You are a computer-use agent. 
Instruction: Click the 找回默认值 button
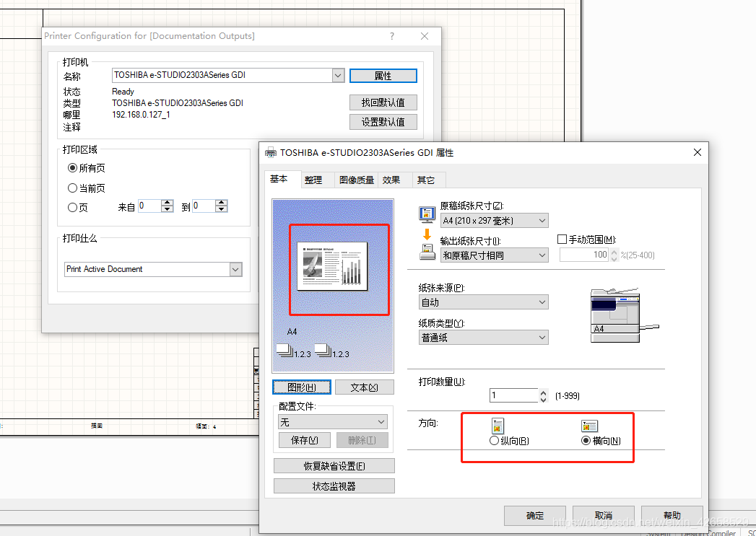click(383, 102)
